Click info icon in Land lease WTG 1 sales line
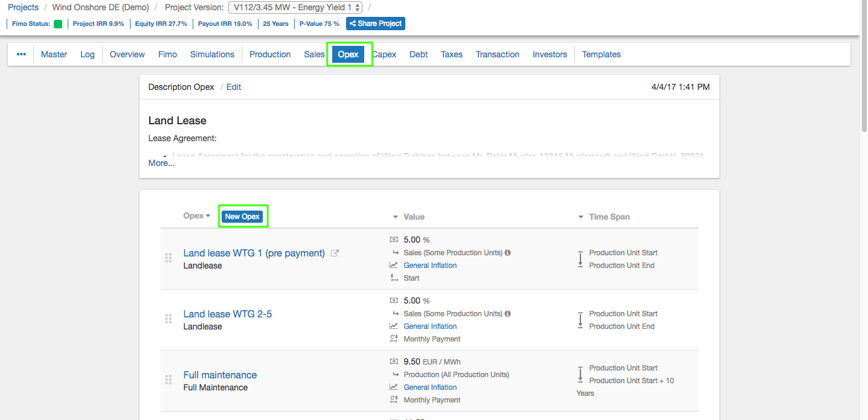 point(508,253)
